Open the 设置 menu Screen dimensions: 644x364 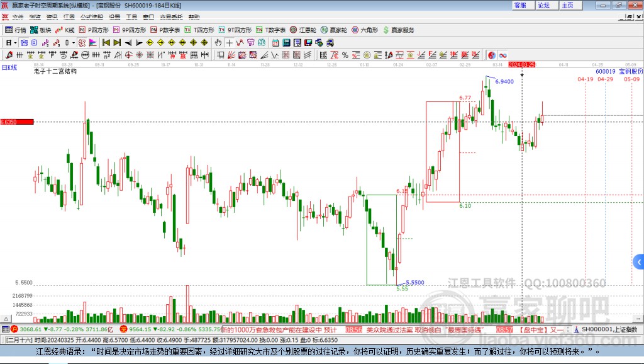pyautogui.click(x=114, y=17)
